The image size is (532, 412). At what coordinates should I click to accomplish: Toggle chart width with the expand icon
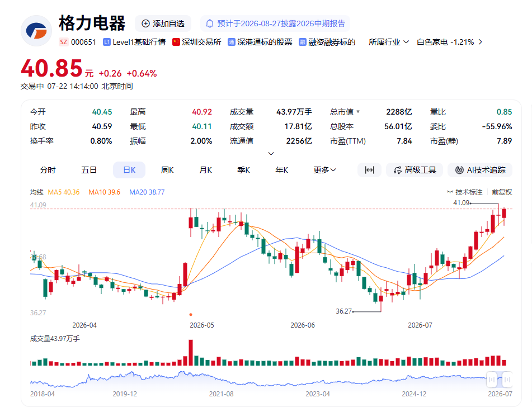point(369,170)
